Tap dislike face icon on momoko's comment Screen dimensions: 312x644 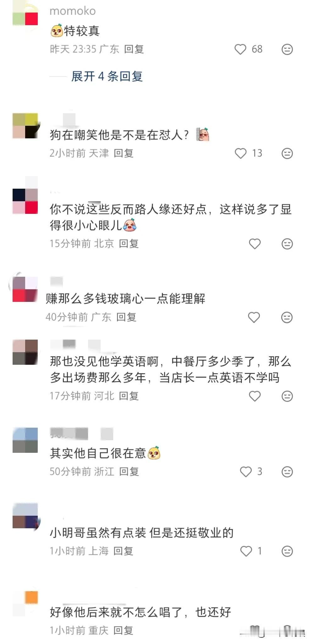click(287, 49)
